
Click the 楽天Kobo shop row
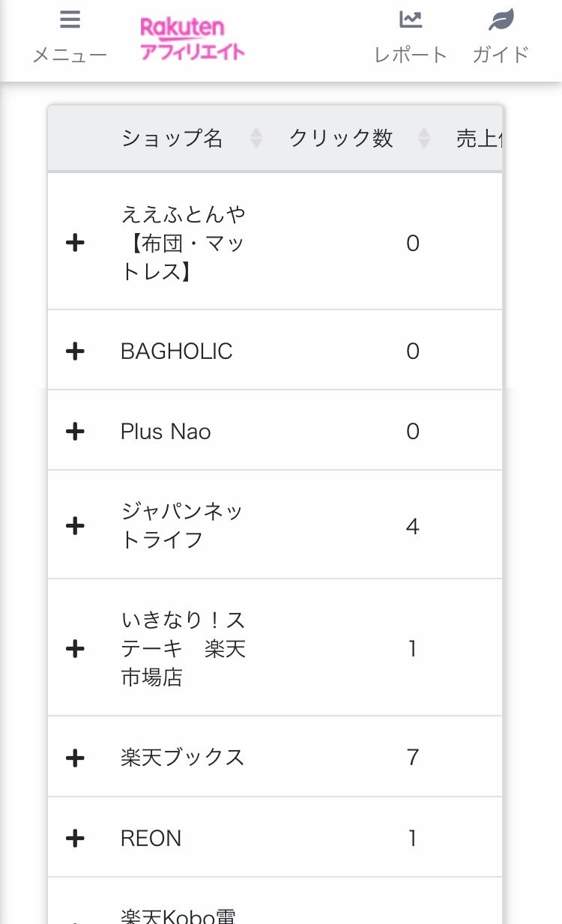click(180, 915)
